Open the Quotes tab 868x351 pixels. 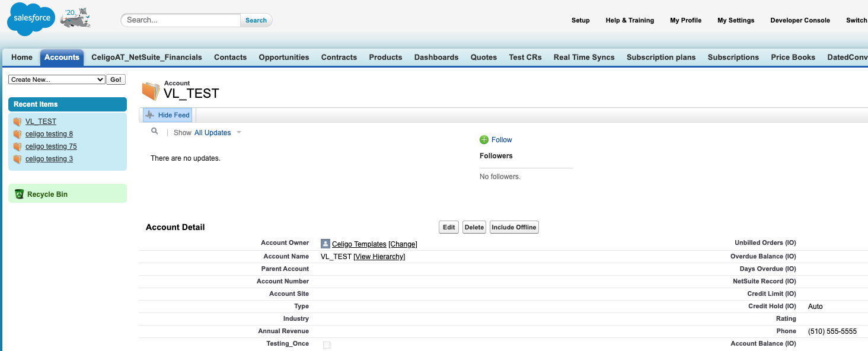pyautogui.click(x=484, y=58)
